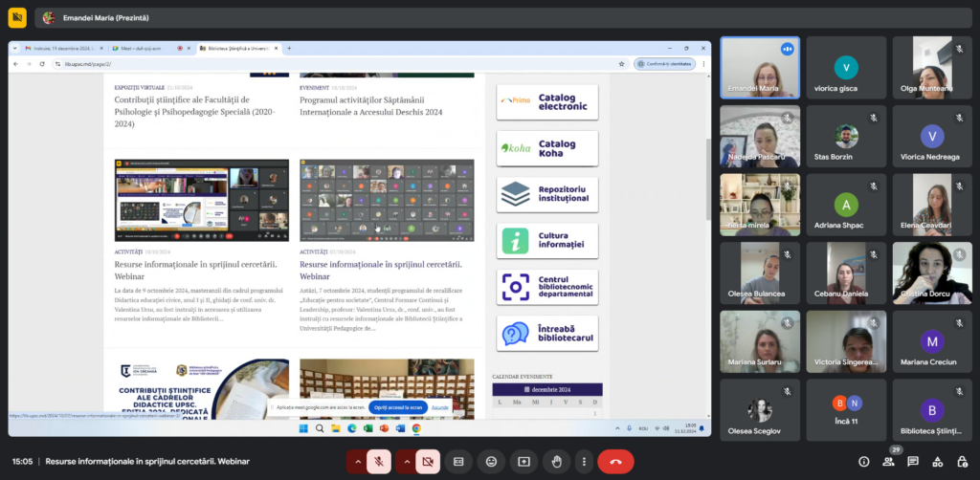Open the Cultura informației link
Viewport: 980px width, 480px height.
(546, 240)
